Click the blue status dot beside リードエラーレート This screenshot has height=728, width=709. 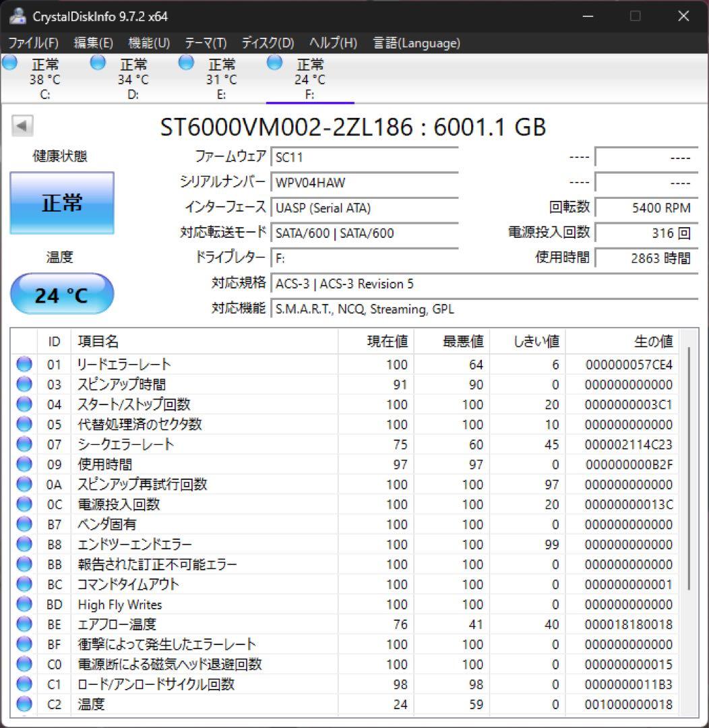pyautogui.click(x=24, y=364)
